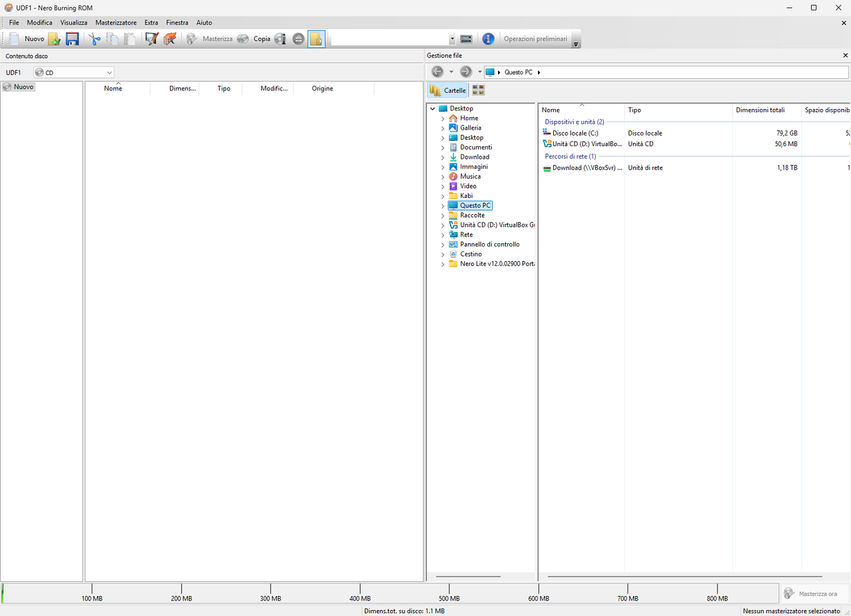Viewport: 851px width, 616px height.
Task: Open the File menu
Action: click(14, 23)
